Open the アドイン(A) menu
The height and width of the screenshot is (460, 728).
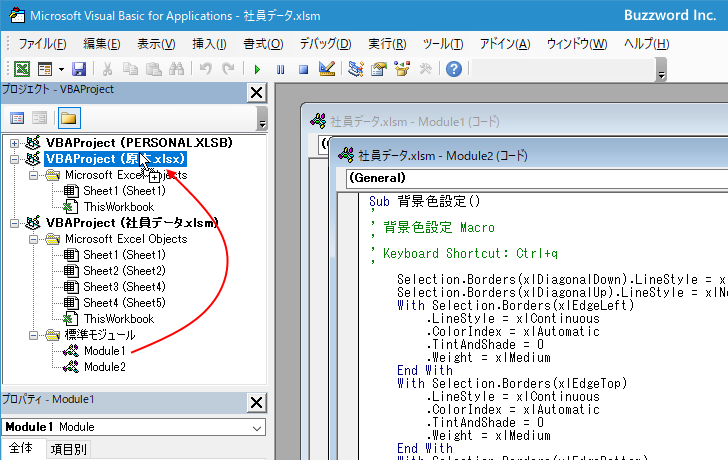click(505, 44)
